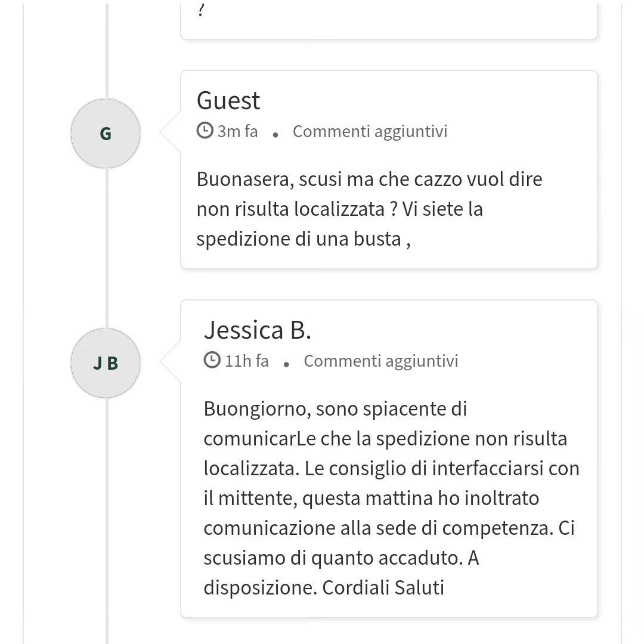The width and height of the screenshot is (644, 644).
Task: Select Commenti aggiuntivi label in Guest comment
Action: click(x=370, y=131)
